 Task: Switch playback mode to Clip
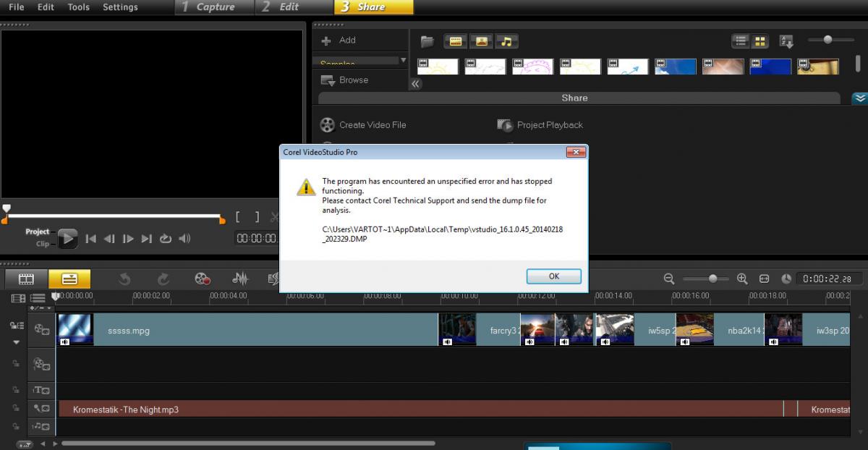(43, 244)
